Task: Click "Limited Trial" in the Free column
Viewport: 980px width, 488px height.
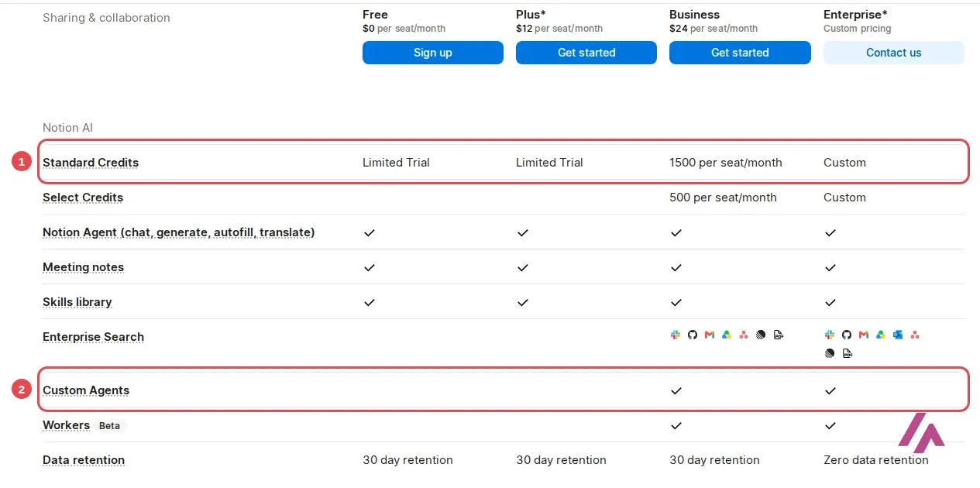Action: pyautogui.click(x=396, y=163)
